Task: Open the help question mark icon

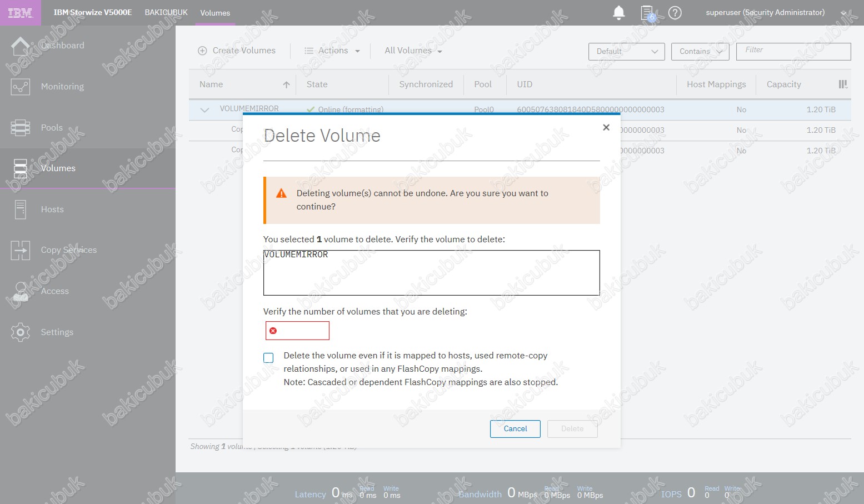Action: click(675, 13)
